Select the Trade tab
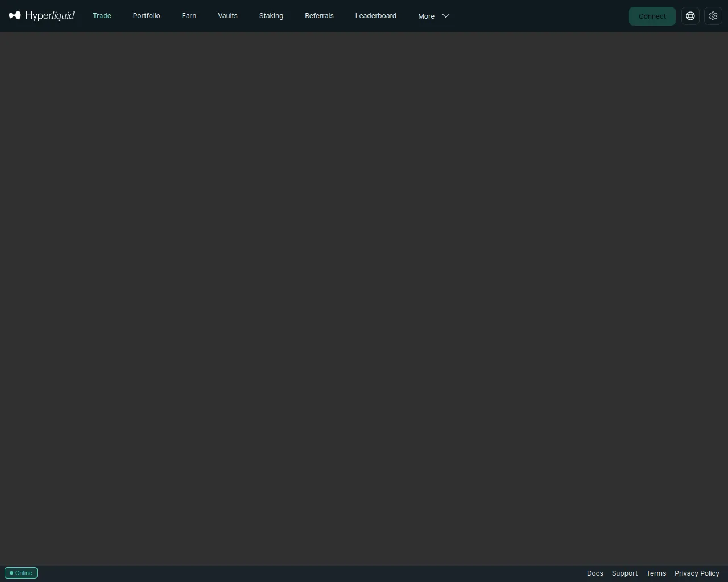This screenshot has width=728, height=582. [102, 16]
